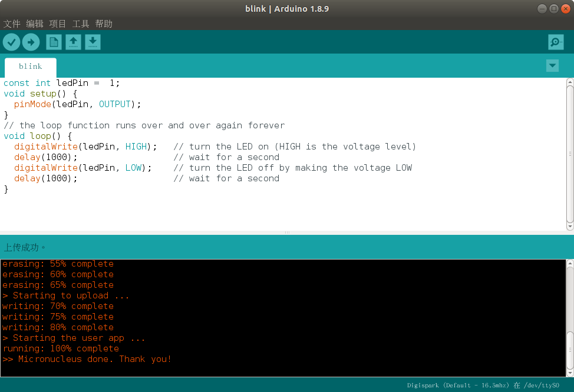Click the editor scrollbar up arrow
This screenshot has height=392, width=574.
570,82
